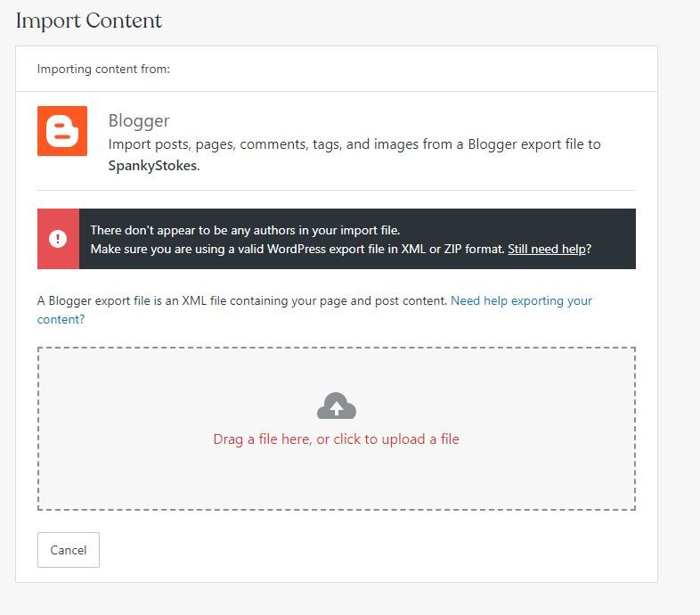The height and width of the screenshot is (615, 700).
Task: Select the "Blogger" importer title
Action: tap(139, 120)
